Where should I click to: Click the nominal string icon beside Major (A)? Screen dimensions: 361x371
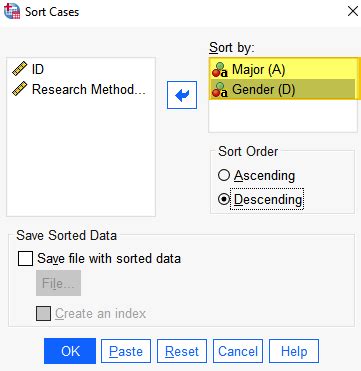[220, 70]
